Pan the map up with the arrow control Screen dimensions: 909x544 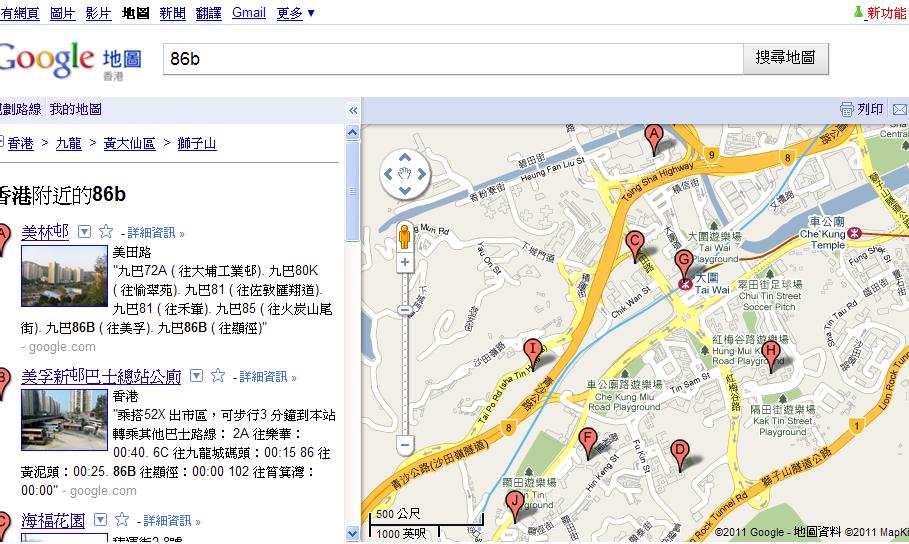point(405,157)
